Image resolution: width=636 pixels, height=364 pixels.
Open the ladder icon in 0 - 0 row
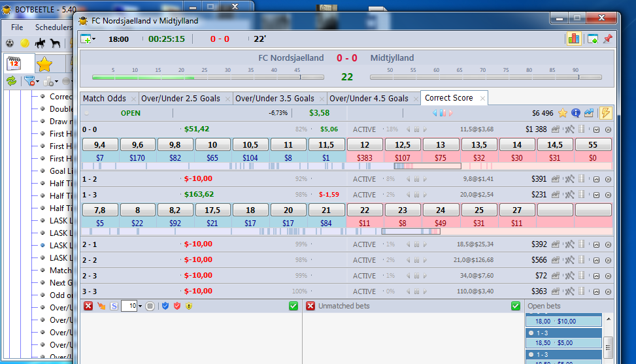pos(582,129)
